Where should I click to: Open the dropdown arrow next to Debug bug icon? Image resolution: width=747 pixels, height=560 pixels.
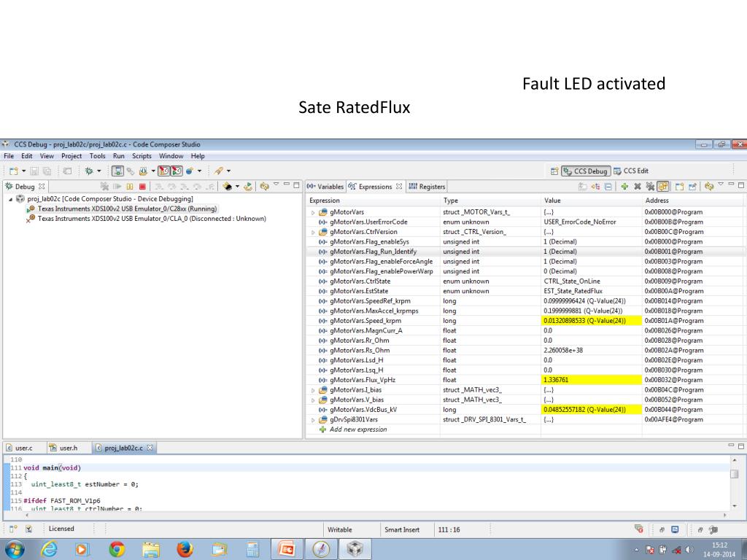(x=99, y=171)
